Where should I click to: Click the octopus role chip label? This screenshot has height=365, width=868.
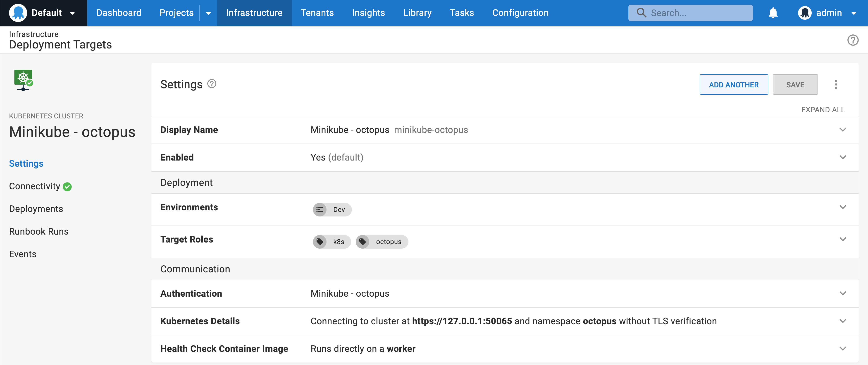389,242
